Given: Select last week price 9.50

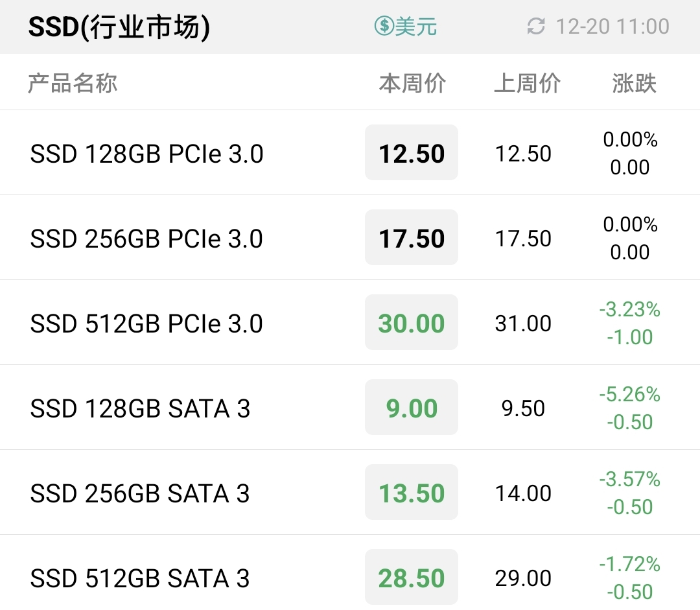Looking at the screenshot, I should coord(523,408).
